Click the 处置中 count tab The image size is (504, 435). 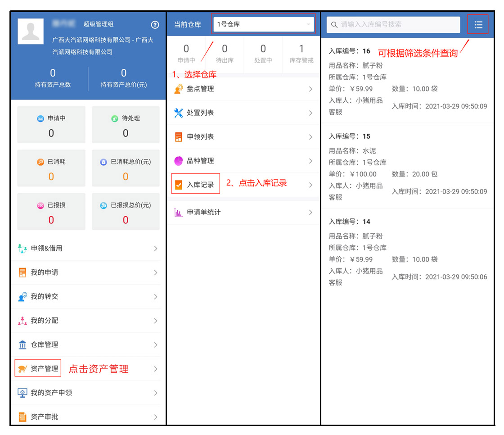click(x=263, y=54)
